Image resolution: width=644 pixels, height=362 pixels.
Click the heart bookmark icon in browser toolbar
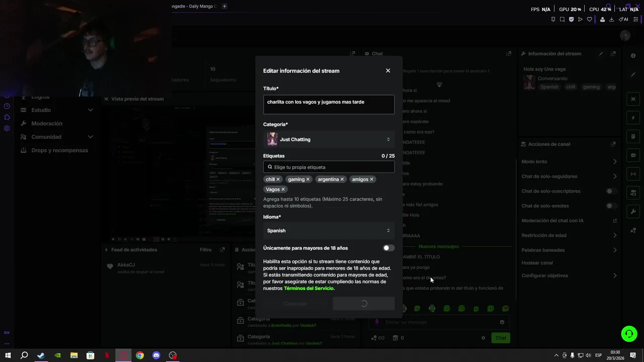(x=590, y=20)
